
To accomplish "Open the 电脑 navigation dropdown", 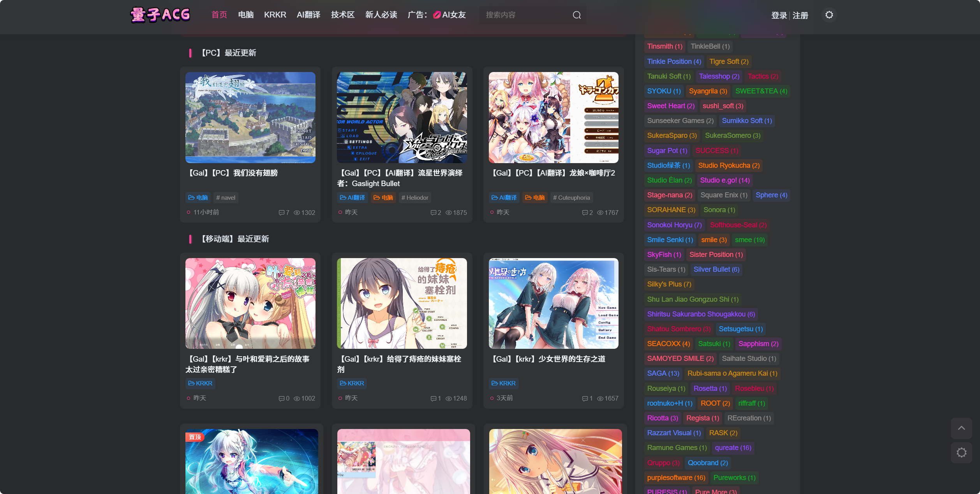I will (245, 15).
